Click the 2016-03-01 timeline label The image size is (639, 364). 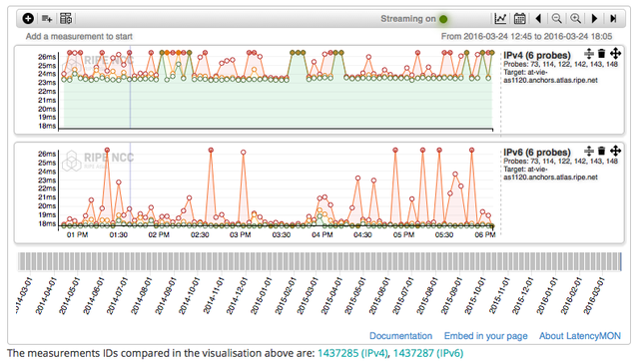pos(593,296)
